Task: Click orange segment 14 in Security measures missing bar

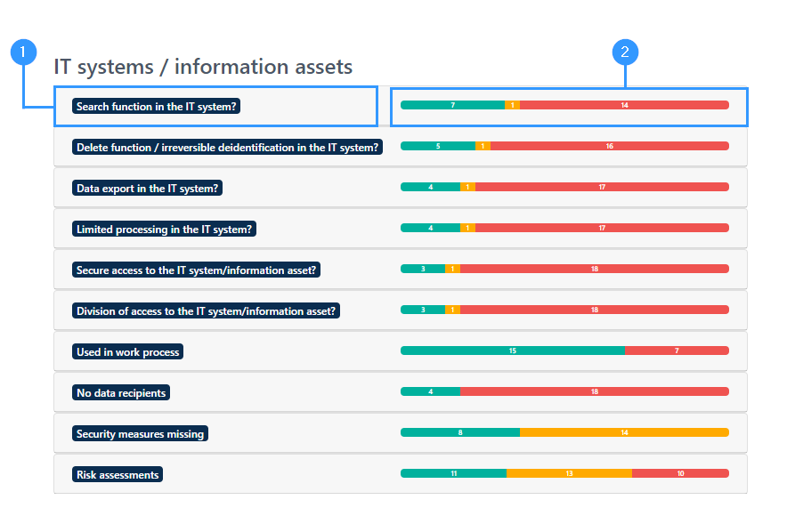Action: click(625, 433)
